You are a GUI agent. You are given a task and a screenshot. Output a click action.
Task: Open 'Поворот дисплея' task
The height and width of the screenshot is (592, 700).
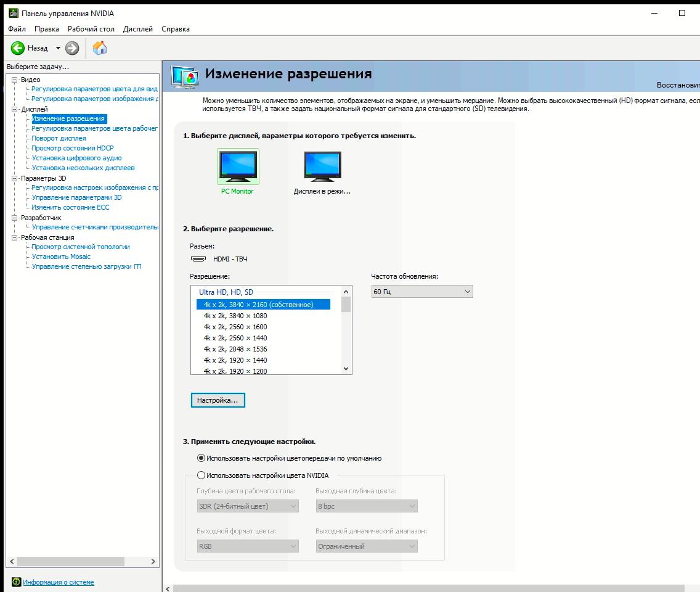tap(59, 138)
